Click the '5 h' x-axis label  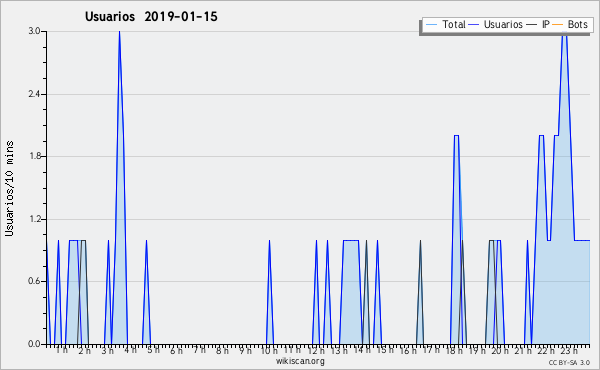[153, 350]
